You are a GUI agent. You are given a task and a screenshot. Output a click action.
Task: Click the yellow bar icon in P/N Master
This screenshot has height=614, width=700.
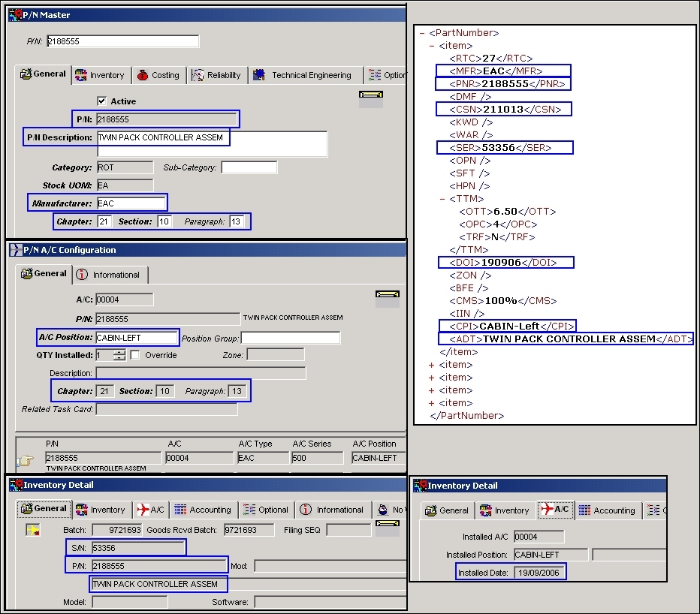pos(371,95)
